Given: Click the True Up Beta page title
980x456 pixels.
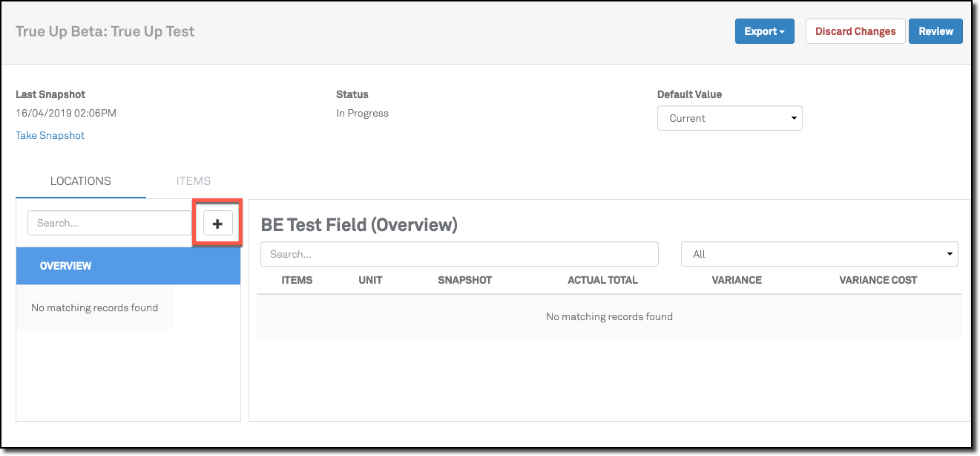Looking at the screenshot, I should 105,31.
